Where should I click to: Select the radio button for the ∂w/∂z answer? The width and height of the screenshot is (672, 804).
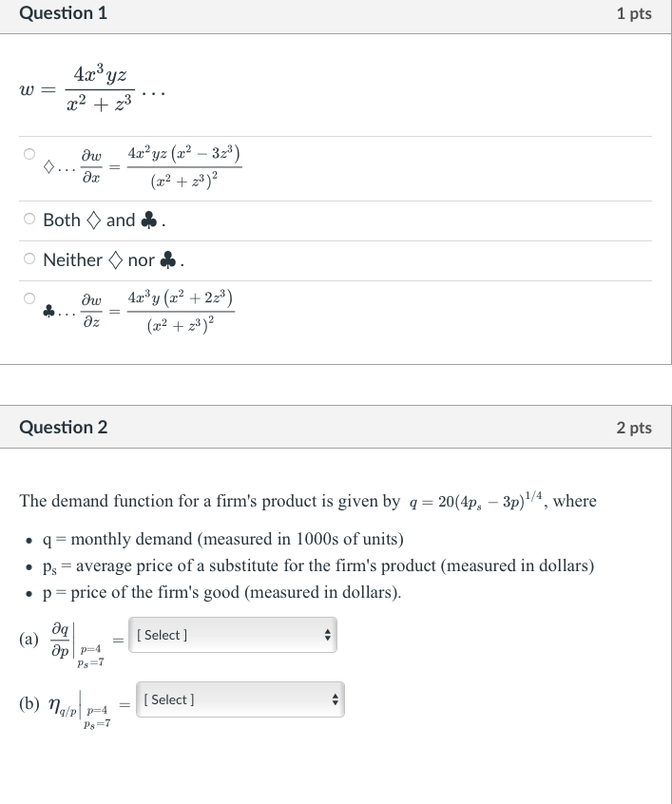(x=29, y=297)
